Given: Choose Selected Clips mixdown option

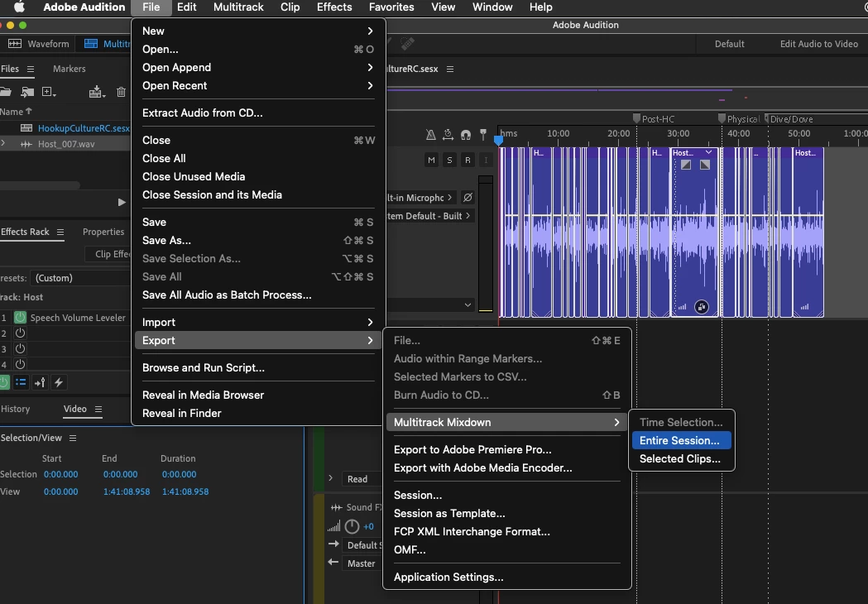Looking at the screenshot, I should click(x=682, y=459).
